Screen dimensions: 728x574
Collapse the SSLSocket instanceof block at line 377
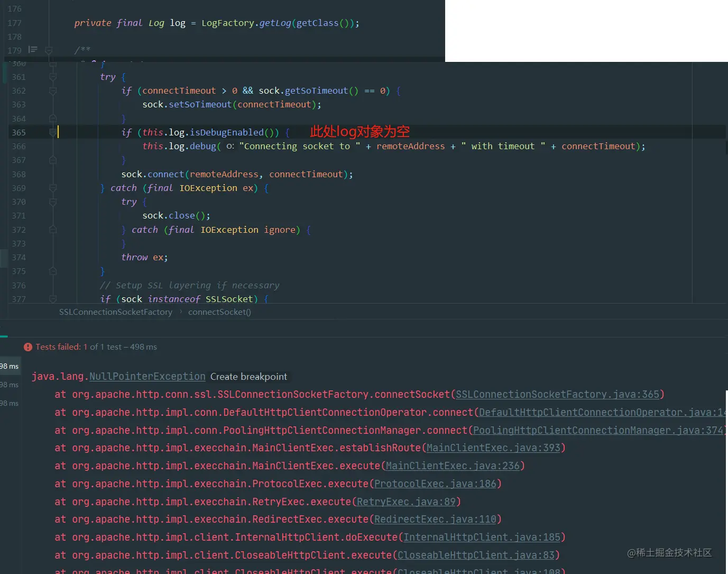53,299
